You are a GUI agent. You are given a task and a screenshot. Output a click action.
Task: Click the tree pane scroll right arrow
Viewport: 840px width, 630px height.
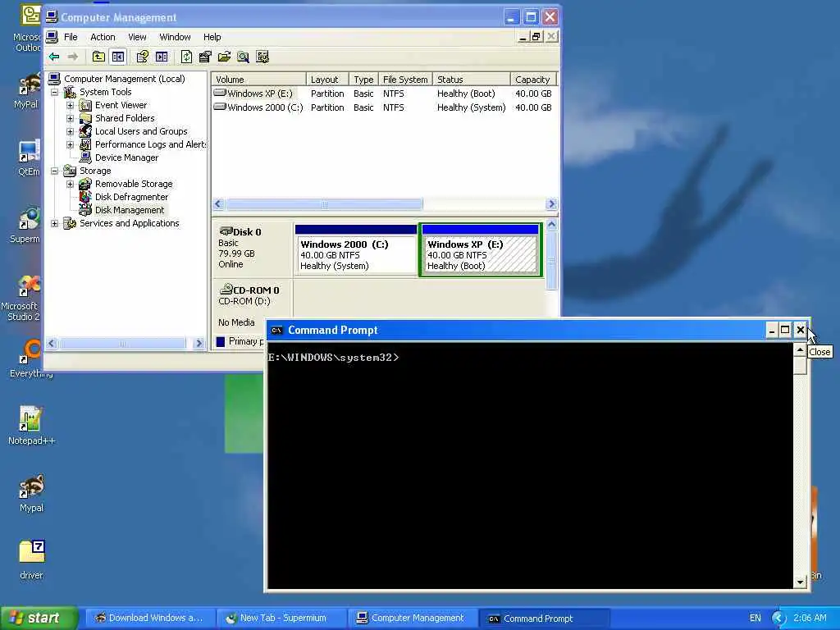[x=199, y=344]
